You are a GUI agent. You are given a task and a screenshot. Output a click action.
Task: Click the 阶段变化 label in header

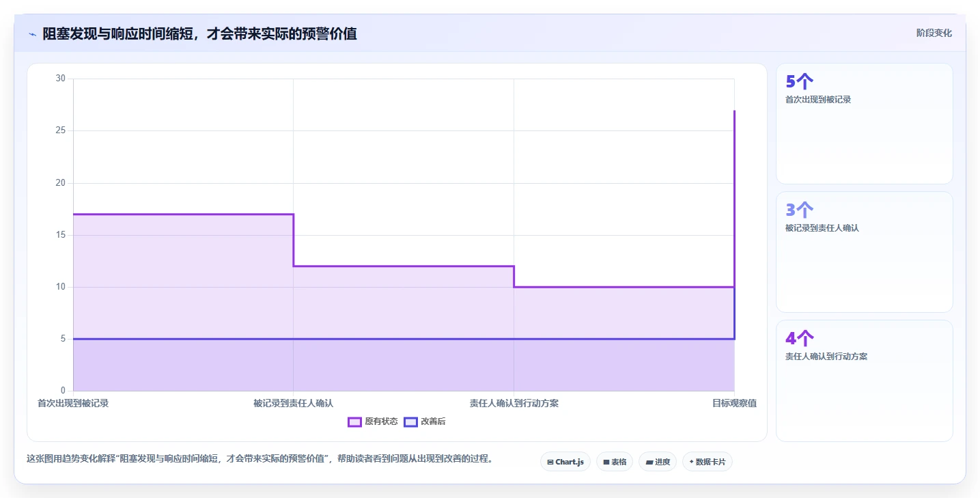[934, 33]
